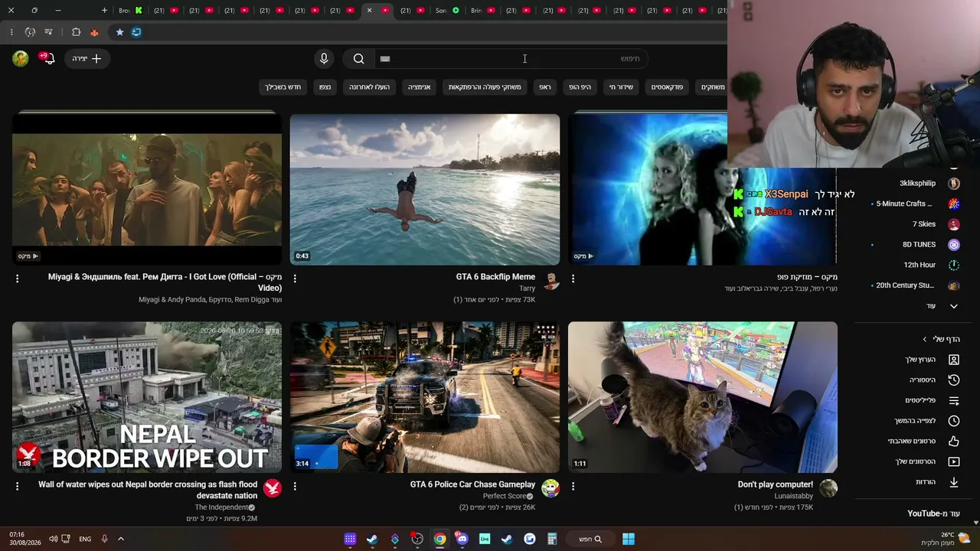Click the GTA 6 Backflip Meme title
Viewport: 980px width, 551px height.
click(495, 277)
